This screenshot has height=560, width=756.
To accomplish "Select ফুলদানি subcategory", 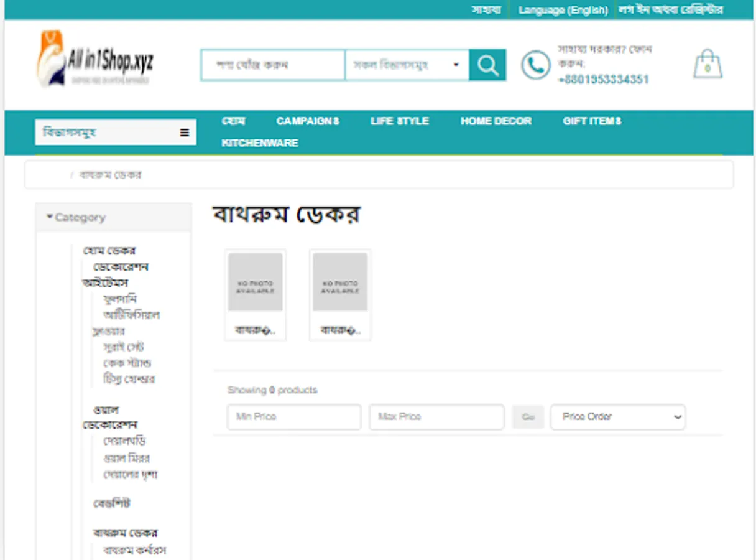I will (120, 299).
